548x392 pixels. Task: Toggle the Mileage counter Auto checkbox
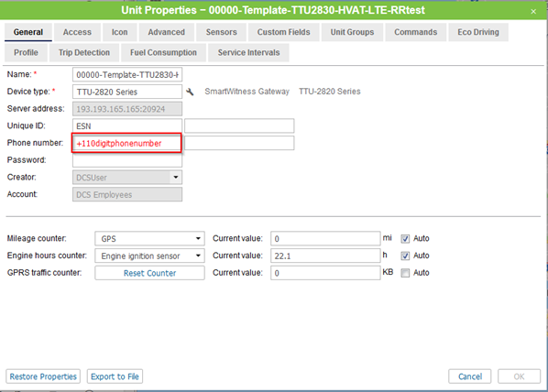[x=405, y=239]
